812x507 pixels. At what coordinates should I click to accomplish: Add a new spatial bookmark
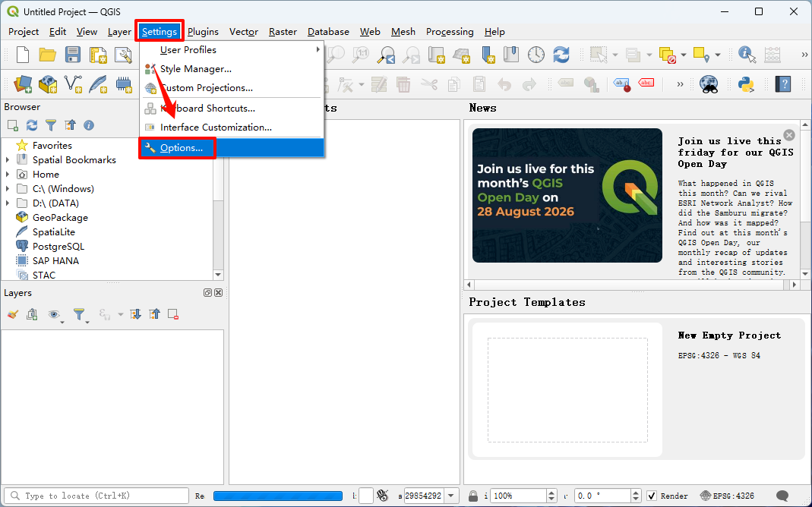tap(488, 55)
